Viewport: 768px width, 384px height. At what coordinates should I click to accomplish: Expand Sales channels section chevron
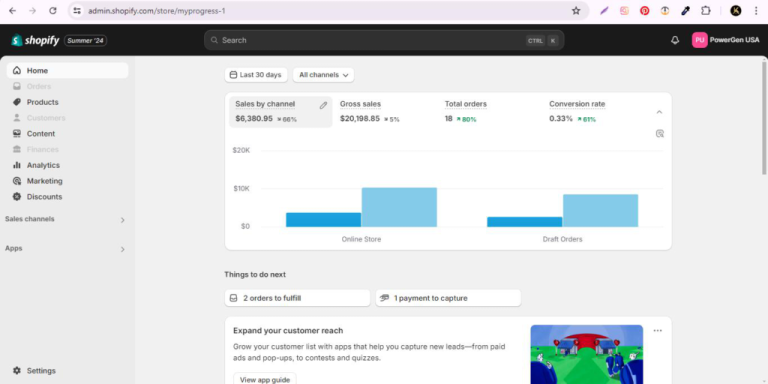(122, 220)
